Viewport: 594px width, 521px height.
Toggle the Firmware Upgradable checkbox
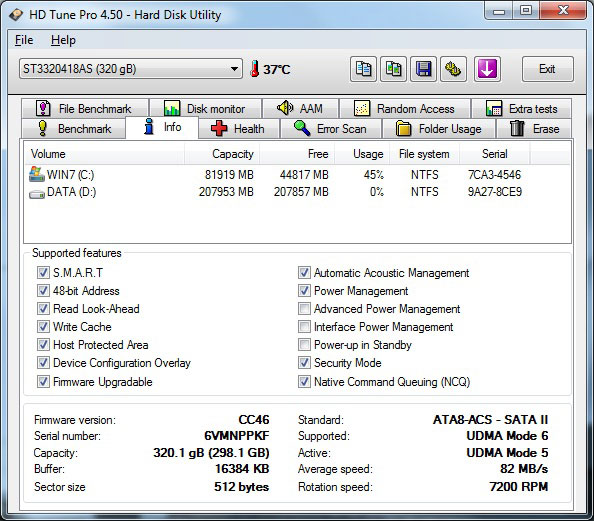pyautogui.click(x=43, y=381)
